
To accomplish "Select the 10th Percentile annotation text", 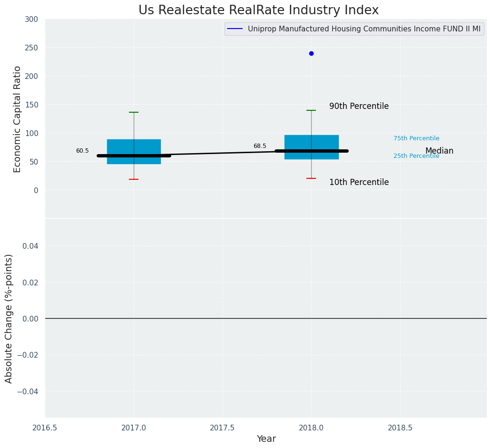I will [x=359, y=182].
